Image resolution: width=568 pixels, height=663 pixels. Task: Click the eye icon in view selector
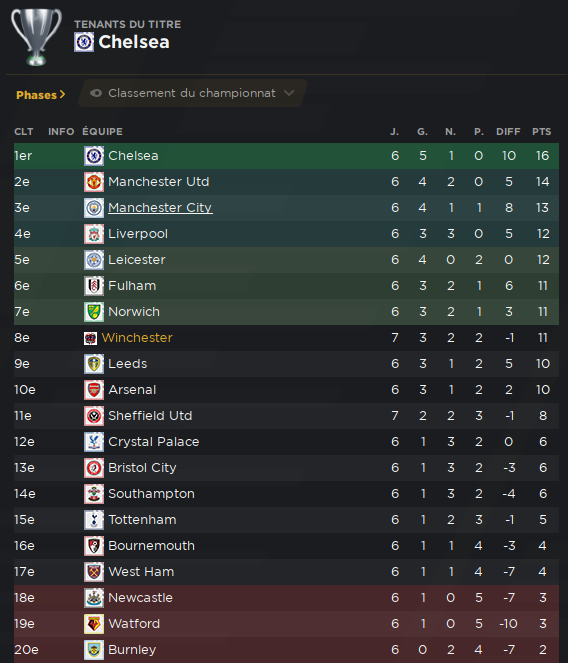96,93
